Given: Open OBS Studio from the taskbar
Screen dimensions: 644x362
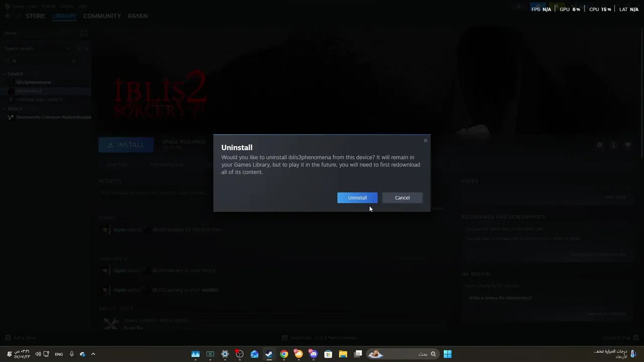Looking at the screenshot, I should point(239,354).
